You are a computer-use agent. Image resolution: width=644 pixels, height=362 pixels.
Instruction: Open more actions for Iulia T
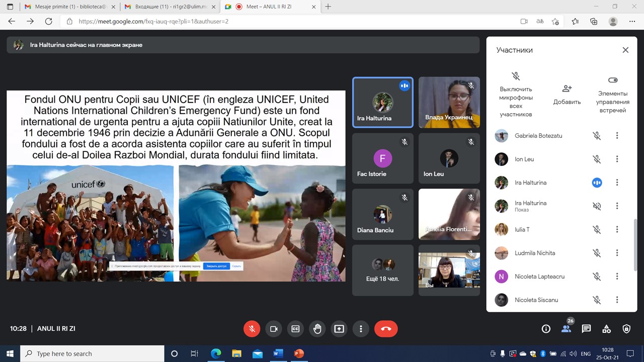(617, 230)
